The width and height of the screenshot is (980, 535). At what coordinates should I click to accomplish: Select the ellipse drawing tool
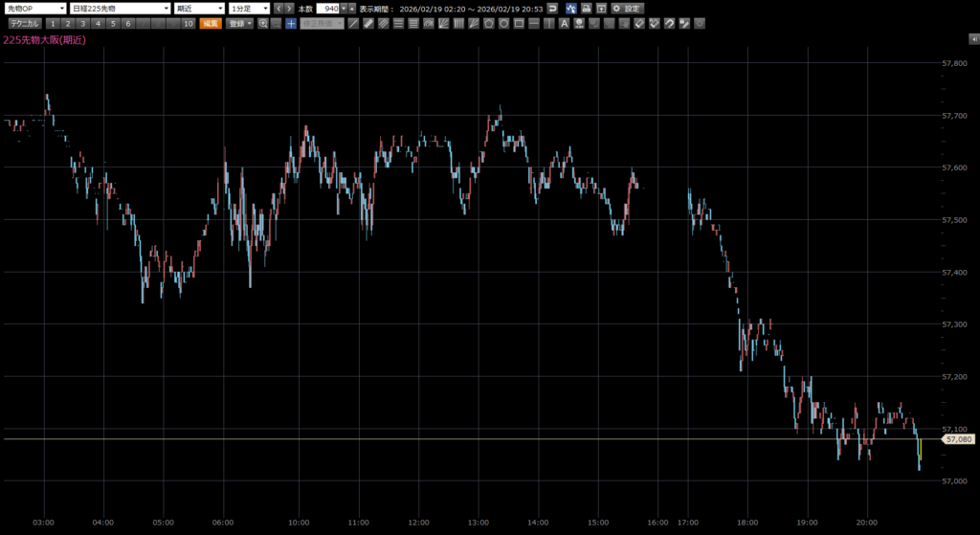503,23
